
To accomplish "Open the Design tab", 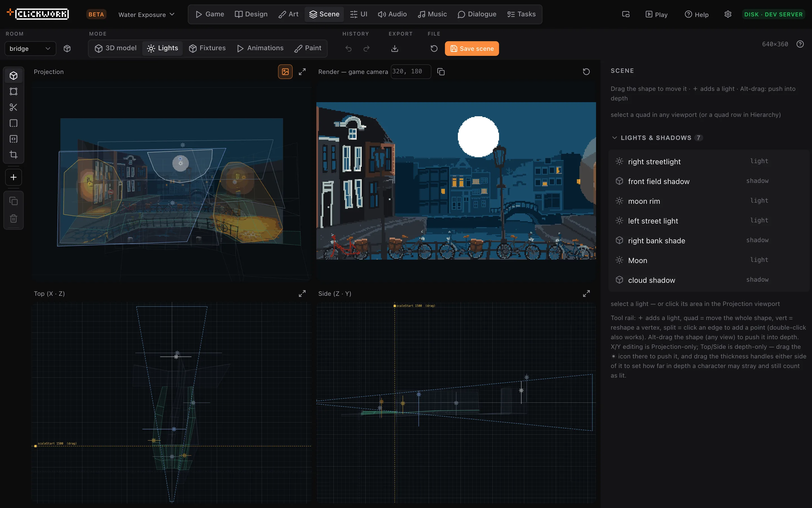I will 251,14.
